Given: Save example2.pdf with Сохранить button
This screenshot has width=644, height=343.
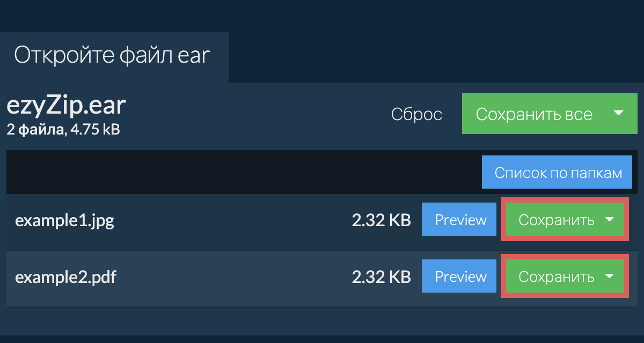Looking at the screenshot, I should (x=556, y=277).
